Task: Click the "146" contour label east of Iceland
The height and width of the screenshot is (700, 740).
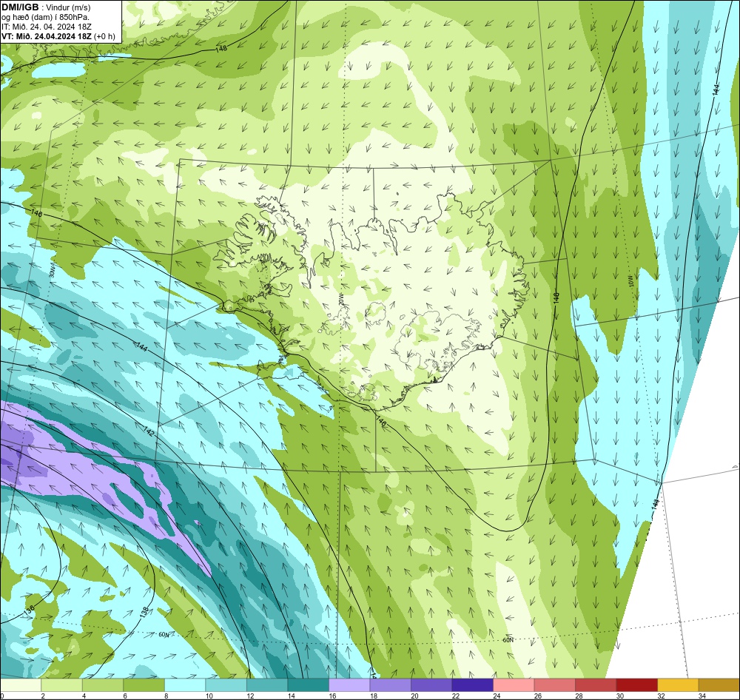Action: pos(556,298)
